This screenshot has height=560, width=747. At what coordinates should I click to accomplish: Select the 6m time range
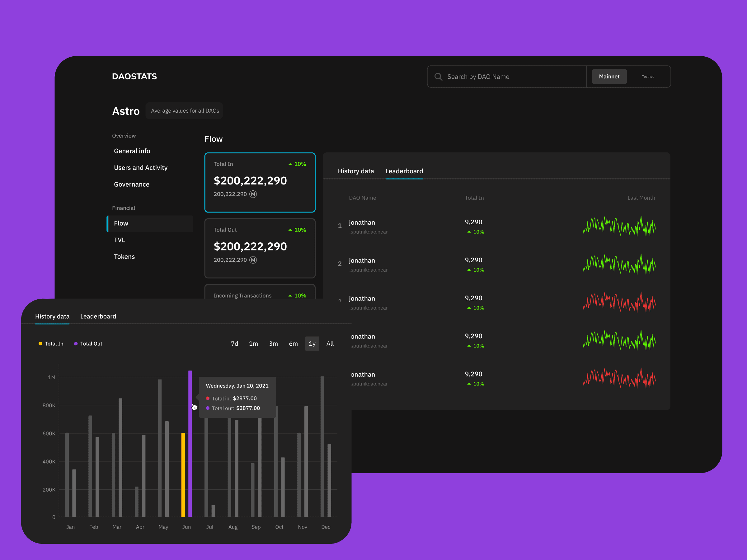[293, 344]
